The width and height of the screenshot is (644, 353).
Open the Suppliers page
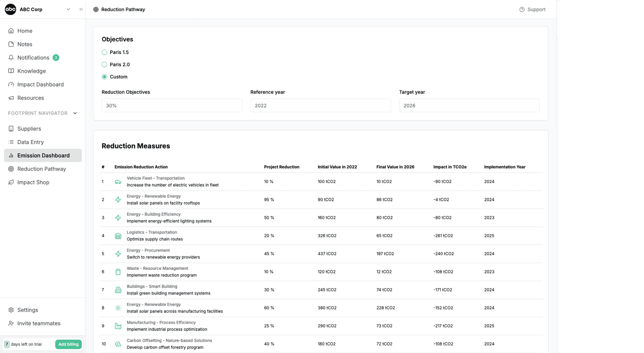click(x=43, y=129)
